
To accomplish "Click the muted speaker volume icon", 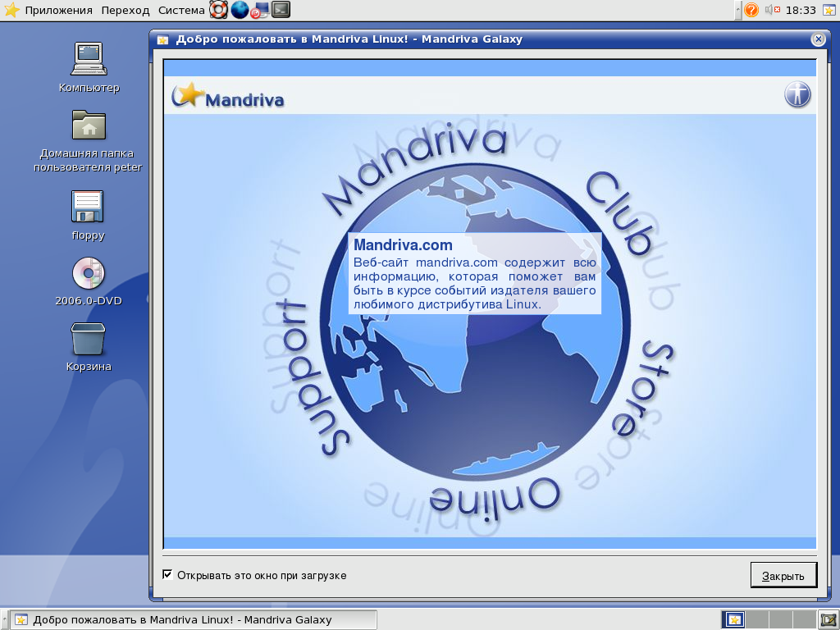I will tap(772, 10).
